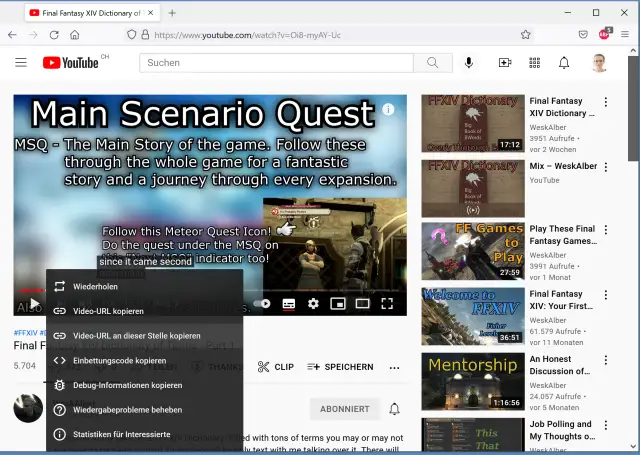Select 'Video-URL kopieren' from the context menu
Viewport: 640px width, 455px height.
[x=108, y=311]
